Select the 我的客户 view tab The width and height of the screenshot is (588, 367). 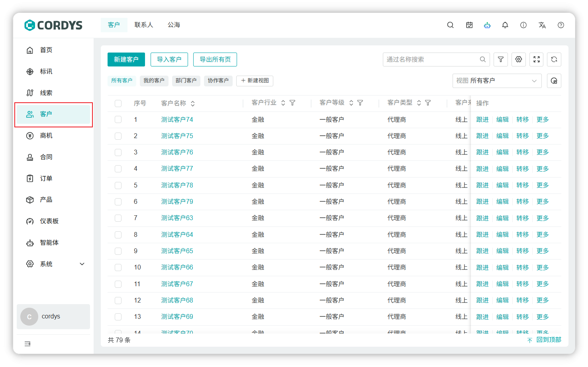(154, 80)
